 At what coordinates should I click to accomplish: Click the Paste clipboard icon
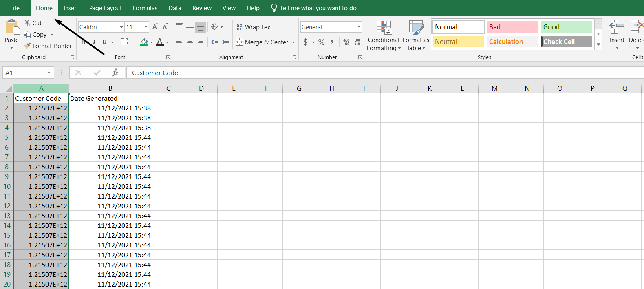12,27
